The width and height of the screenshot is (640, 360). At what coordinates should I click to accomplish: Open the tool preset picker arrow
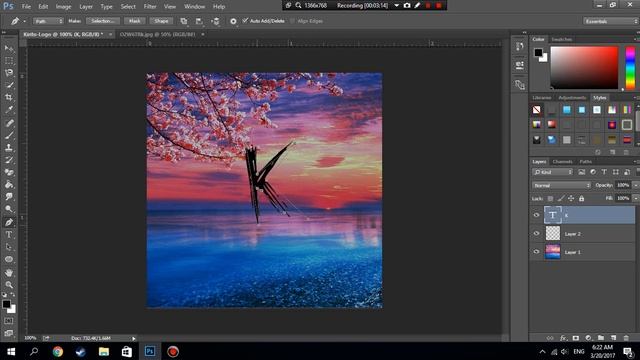tap(24, 21)
